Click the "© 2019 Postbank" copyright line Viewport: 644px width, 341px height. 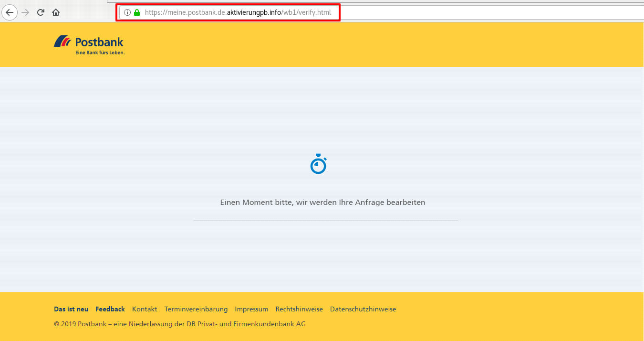pos(180,324)
